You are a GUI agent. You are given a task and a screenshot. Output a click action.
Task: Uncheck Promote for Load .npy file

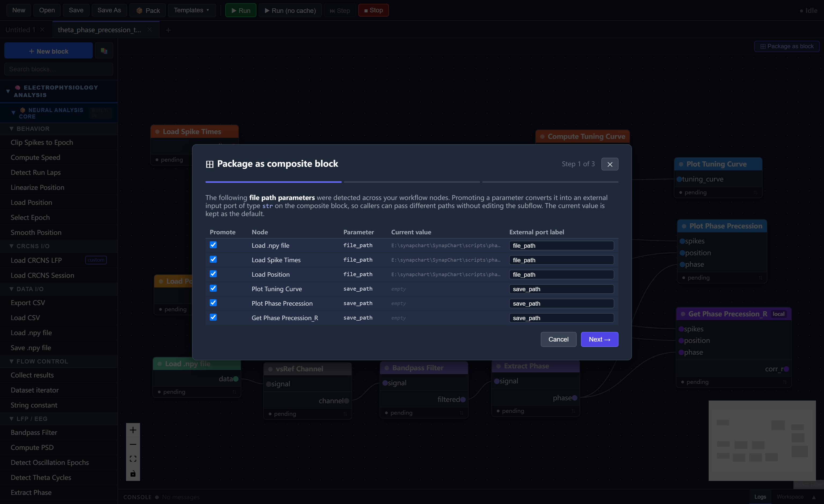[x=213, y=245]
